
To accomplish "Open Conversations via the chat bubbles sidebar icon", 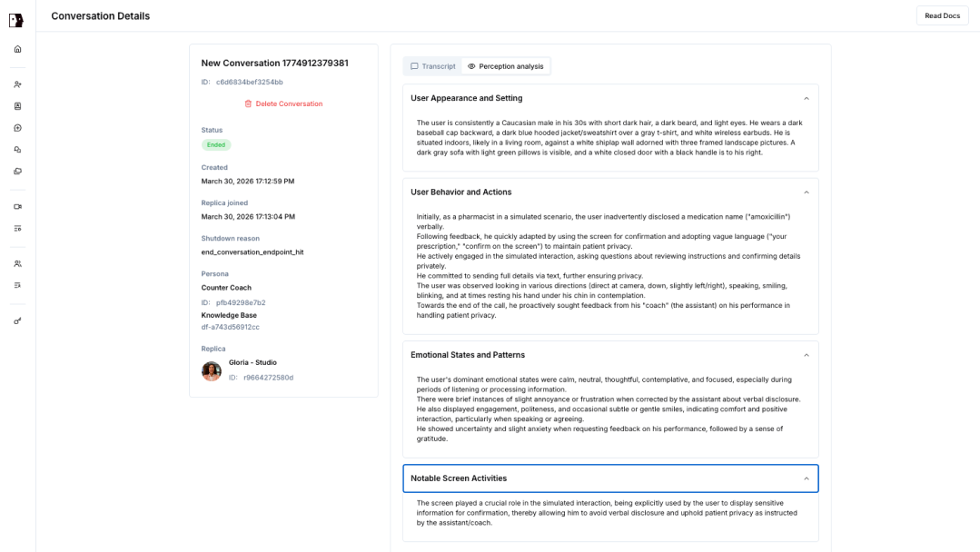I will click(x=15, y=151).
